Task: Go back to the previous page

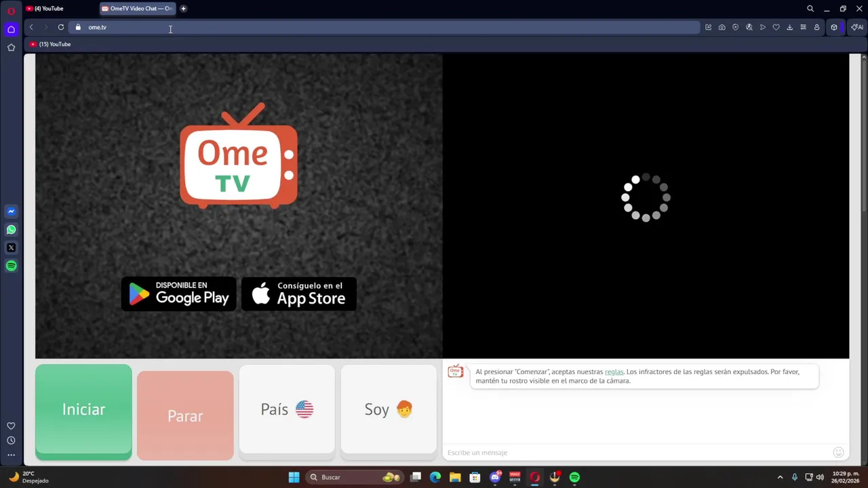Action: point(31,27)
